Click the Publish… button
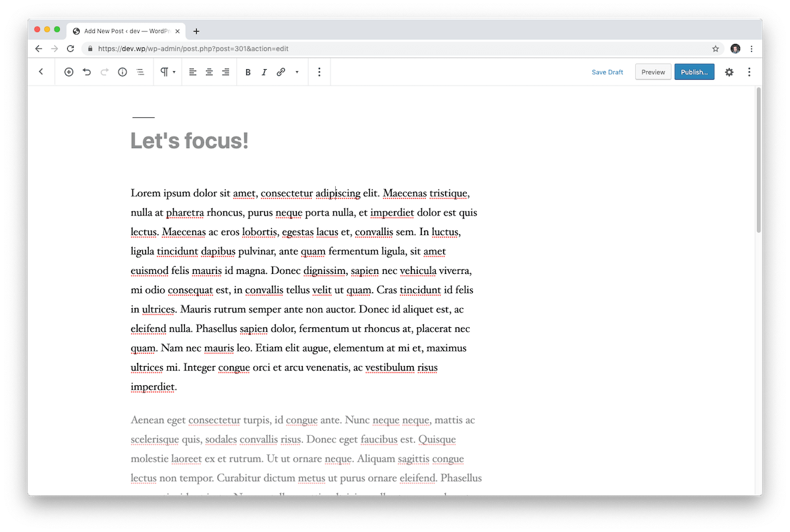 tap(694, 72)
